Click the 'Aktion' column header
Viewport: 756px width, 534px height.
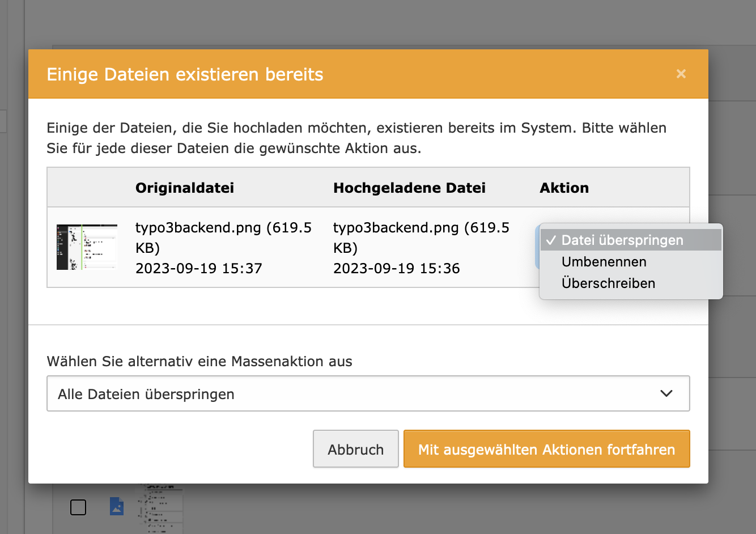564,188
